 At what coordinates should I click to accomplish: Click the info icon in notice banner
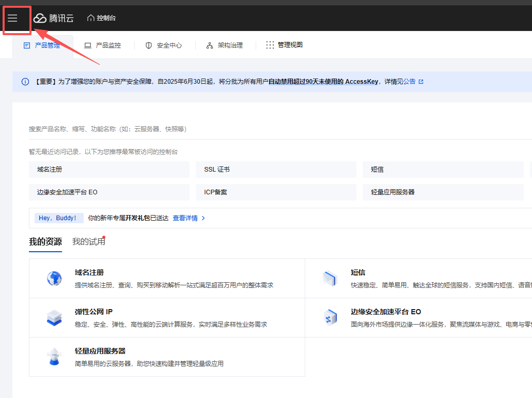(25, 82)
